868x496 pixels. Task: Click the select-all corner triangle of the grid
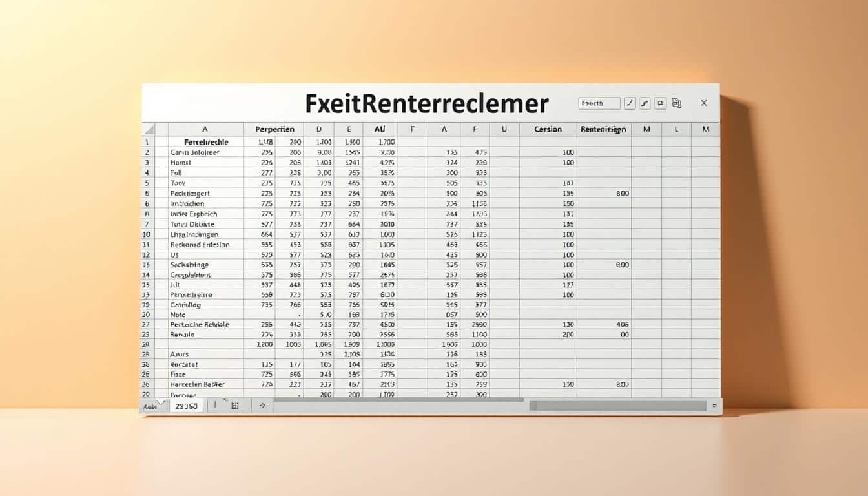(148, 129)
